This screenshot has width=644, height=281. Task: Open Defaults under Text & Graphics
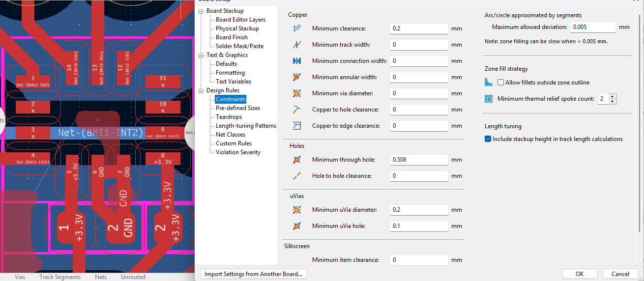pyautogui.click(x=226, y=64)
